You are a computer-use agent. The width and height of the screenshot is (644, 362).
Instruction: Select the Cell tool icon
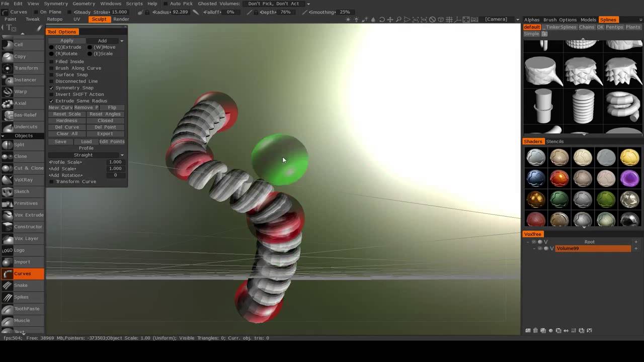tap(7, 44)
